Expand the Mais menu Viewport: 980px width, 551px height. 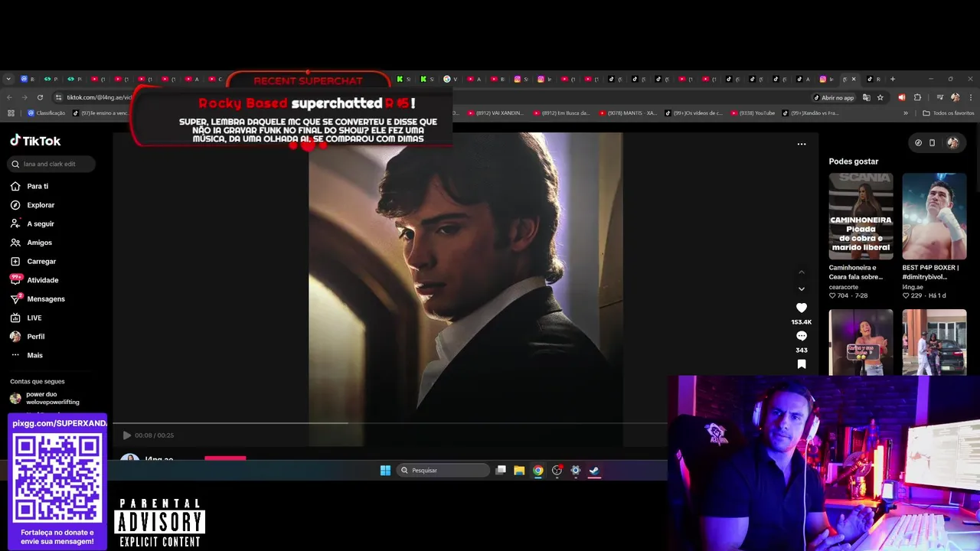27,355
